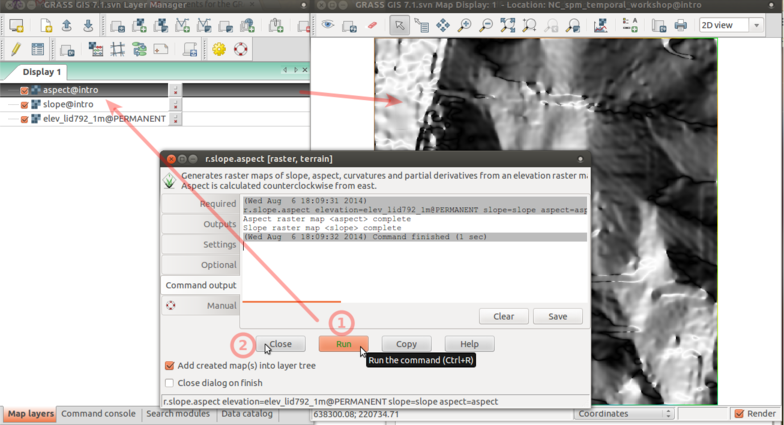
Task: Click the Zoom in magnifier icon
Action: tap(465, 25)
